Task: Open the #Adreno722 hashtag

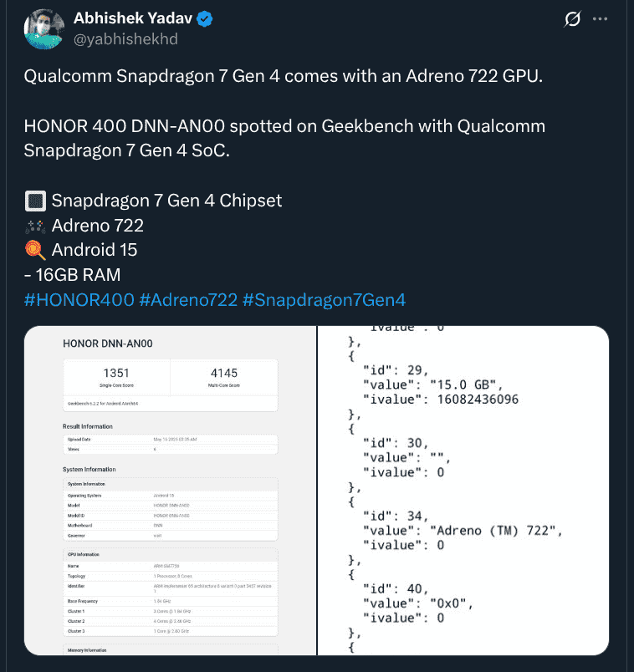Action: 187,299
